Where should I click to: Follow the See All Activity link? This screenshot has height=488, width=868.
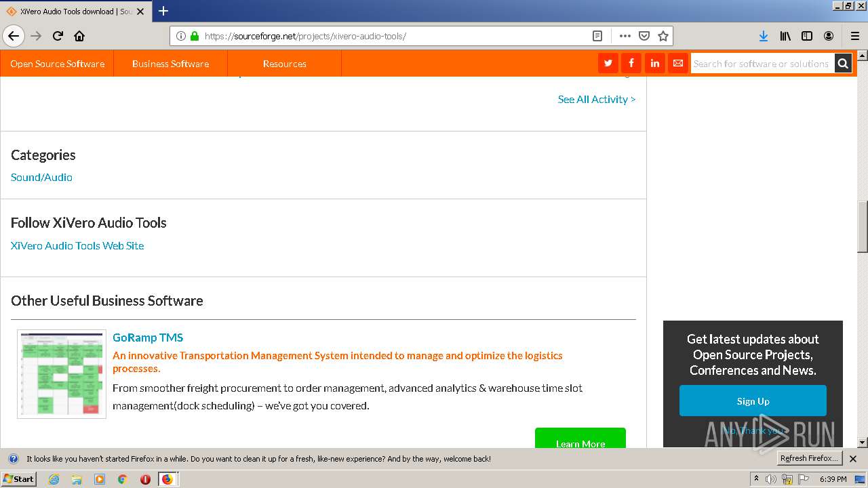597,99
